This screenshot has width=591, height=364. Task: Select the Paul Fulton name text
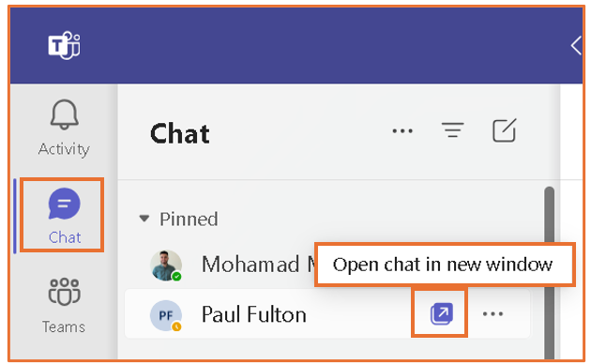click(x=253, y=314)
